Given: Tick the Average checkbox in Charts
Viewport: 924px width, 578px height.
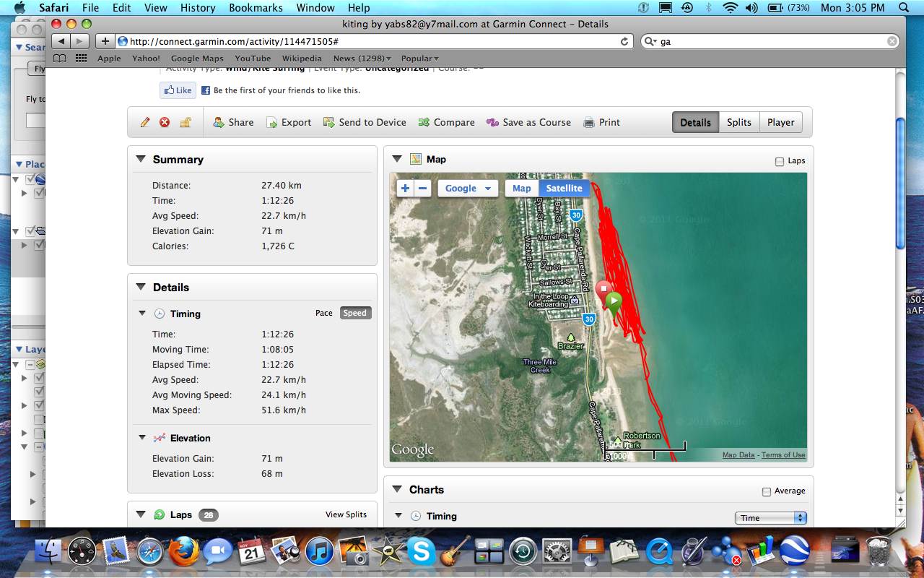Looking at the screenshot, I should click(x=767, y=491).
